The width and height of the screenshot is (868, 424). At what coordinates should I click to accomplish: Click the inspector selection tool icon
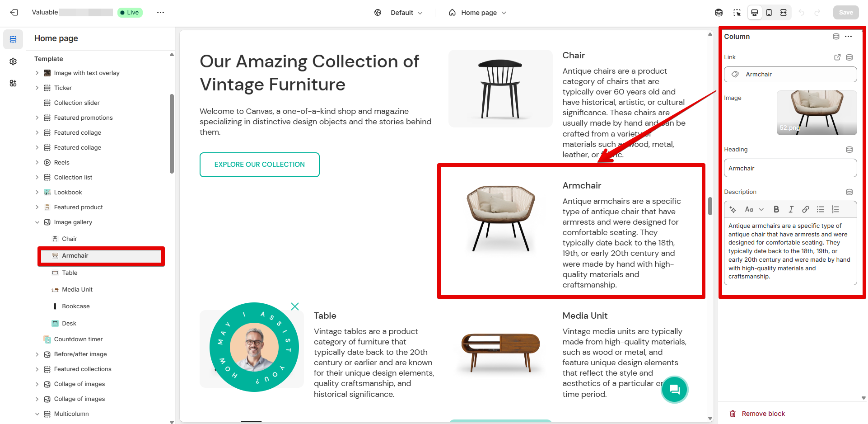click(x=737, y=13)
